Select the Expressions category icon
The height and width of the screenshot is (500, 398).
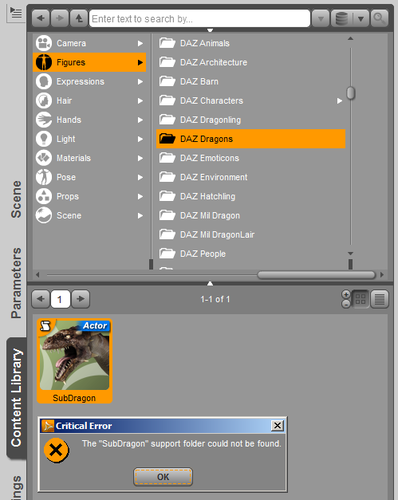click(x=44, y=82)
